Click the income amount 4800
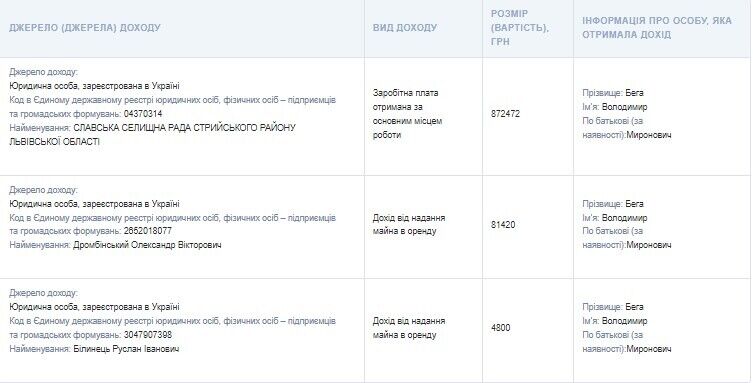 tap(501, 328)
